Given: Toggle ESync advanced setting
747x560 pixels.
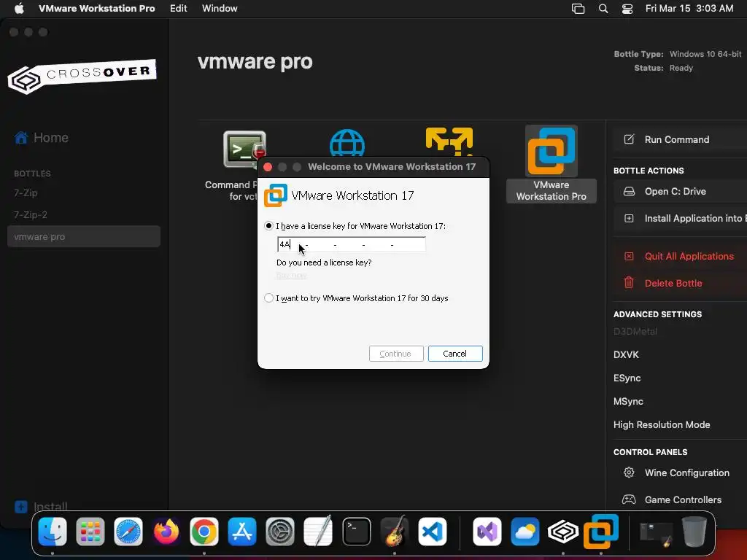Looking at the screenshot, I should tap(627, 378).
